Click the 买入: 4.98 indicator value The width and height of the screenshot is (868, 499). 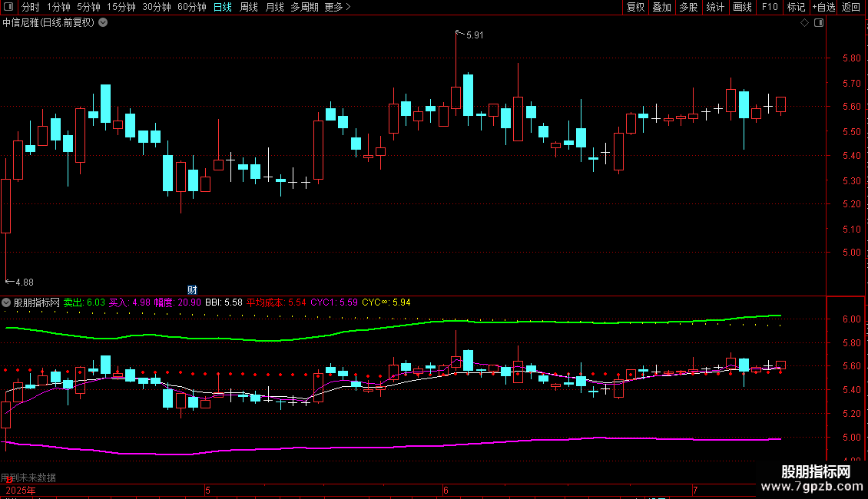point(130,302)
